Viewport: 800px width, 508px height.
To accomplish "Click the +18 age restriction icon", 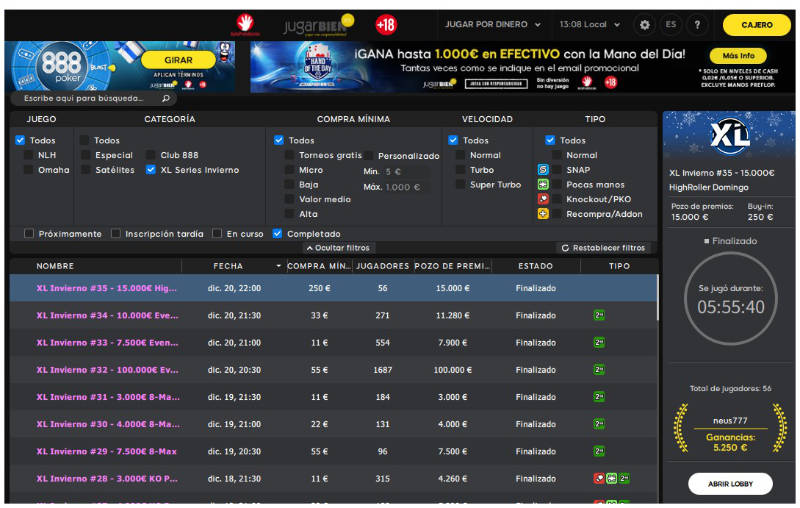I will 386,24.
